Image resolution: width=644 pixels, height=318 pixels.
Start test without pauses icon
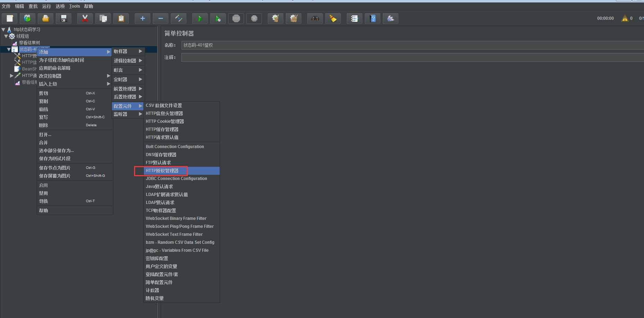218,18
